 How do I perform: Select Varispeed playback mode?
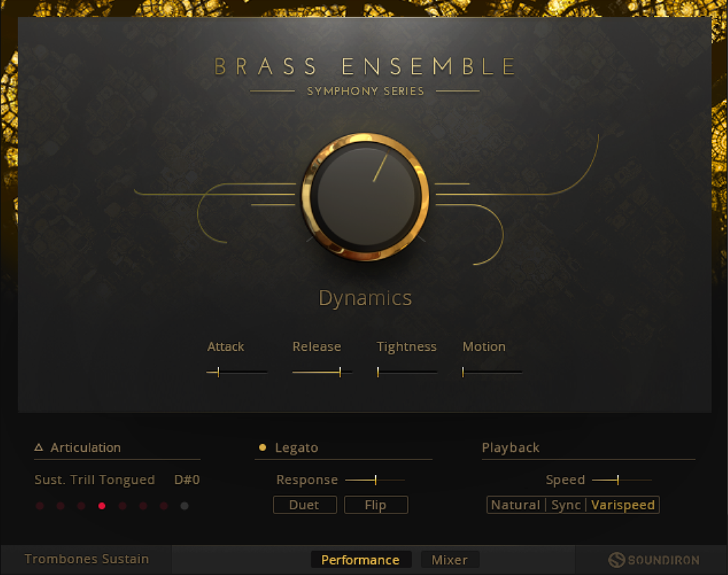tap(622, 505)
